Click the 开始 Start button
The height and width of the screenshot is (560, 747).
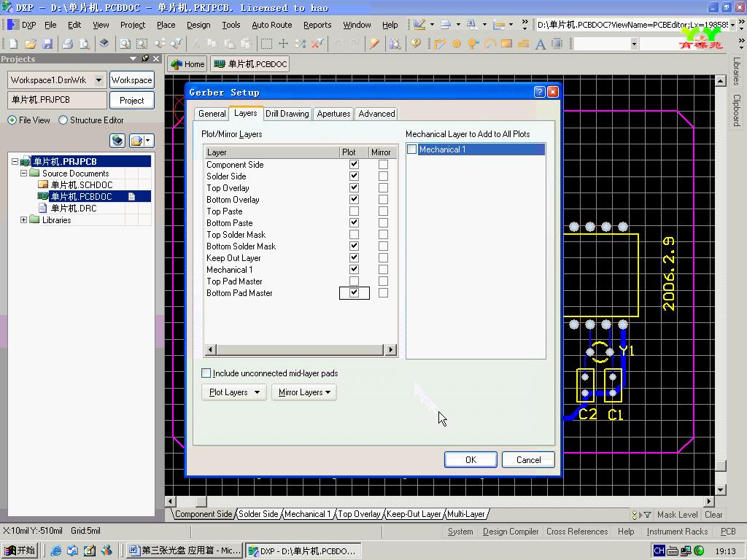tap(20, 551)
